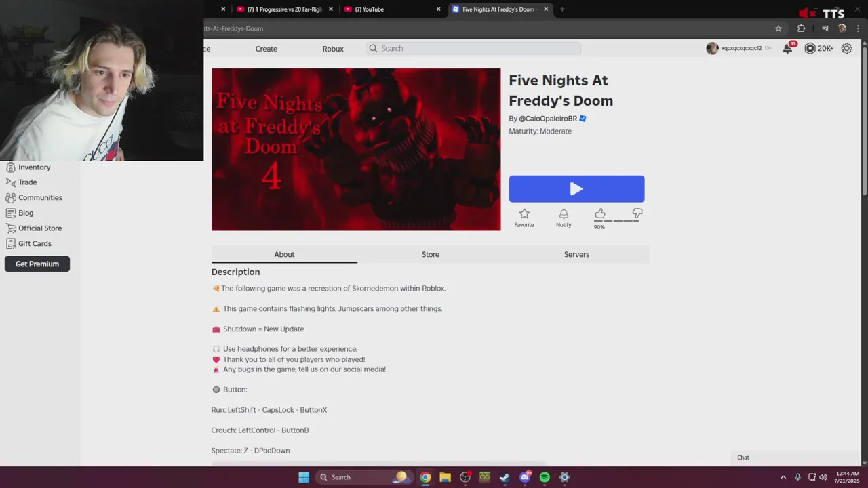Open OBS Studio from the taskbar

465,477
